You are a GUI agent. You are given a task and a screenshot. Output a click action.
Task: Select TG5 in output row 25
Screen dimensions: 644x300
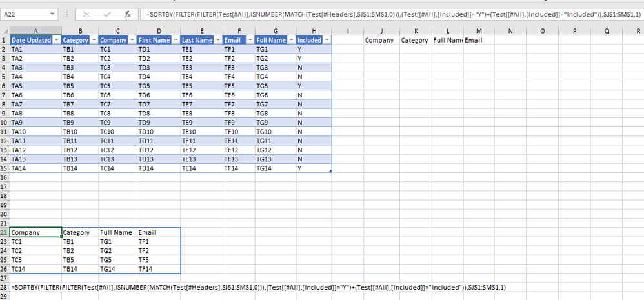click(118, 260)
